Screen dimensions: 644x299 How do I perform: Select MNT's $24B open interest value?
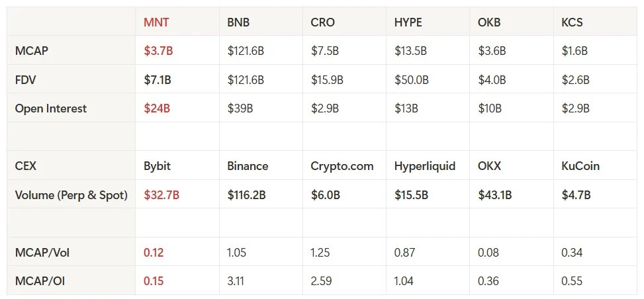pyautogui.click(x=157, y=108)
